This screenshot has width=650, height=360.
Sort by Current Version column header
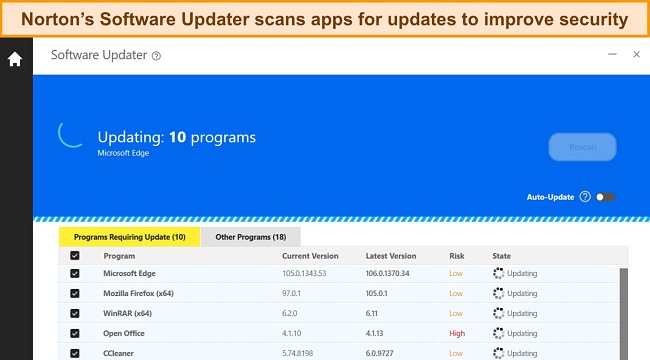(x=310, y=256)
